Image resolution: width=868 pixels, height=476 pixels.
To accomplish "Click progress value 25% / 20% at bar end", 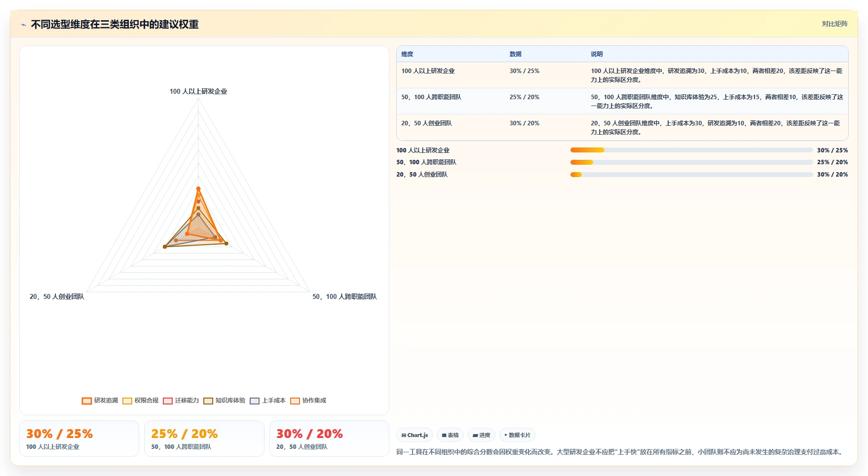I will pyautogui.click(x=832, y=162).
